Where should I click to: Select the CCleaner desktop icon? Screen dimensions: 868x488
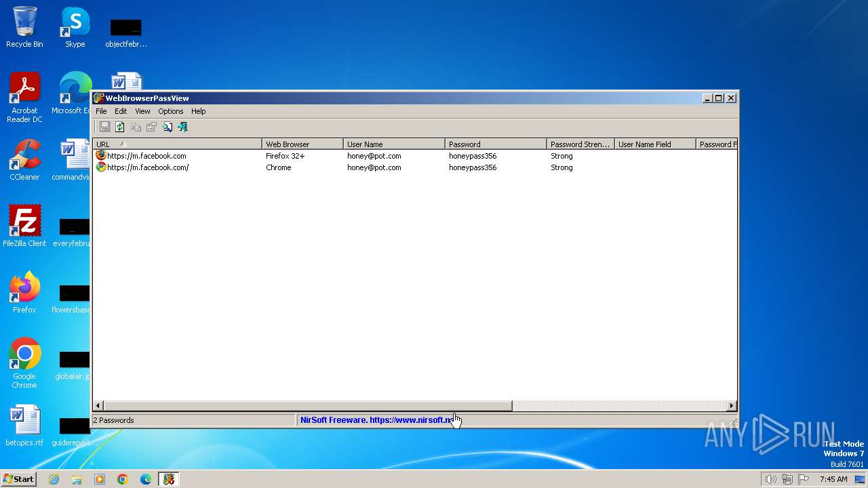point(24,160)
